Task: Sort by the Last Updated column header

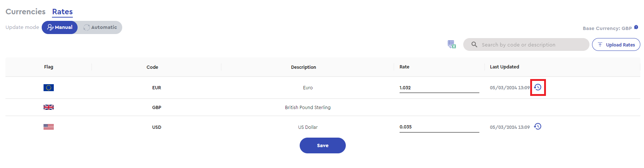Action: pos(505,67)
